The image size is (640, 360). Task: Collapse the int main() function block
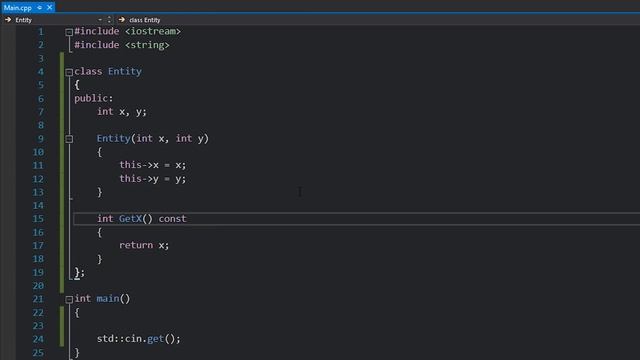point(69,299)
